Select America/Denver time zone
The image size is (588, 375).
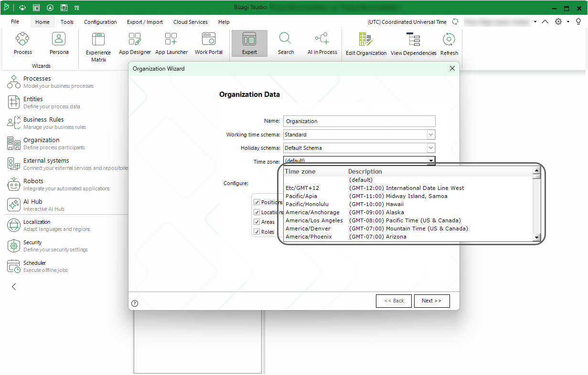coord(408,229)
